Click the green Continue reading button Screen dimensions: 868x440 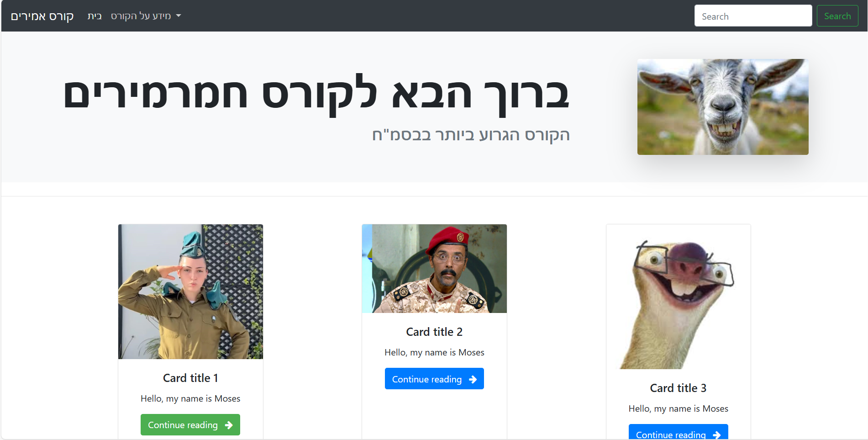tap(190, 425)
